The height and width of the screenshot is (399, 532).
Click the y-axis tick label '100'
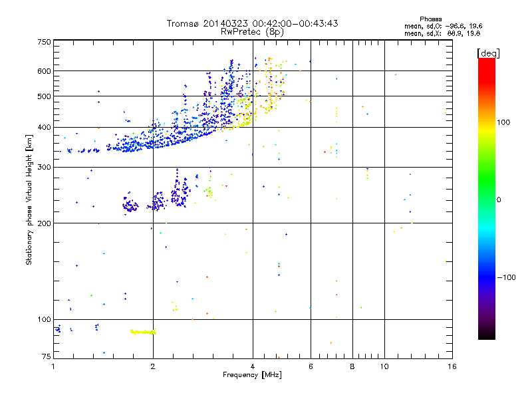point(44,319)
